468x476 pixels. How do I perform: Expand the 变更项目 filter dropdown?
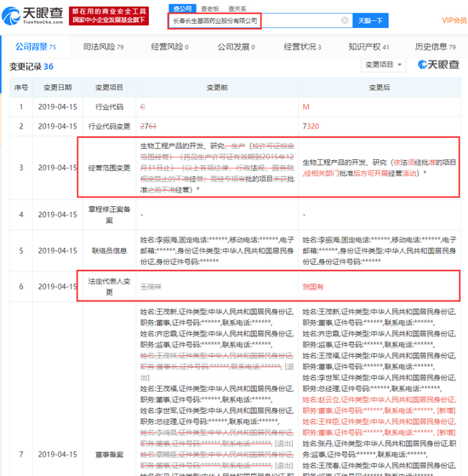384,65
